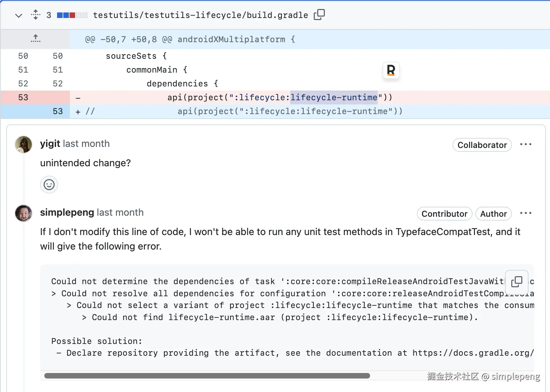Collapse the build.gradle file diff

tap(19, 16)
